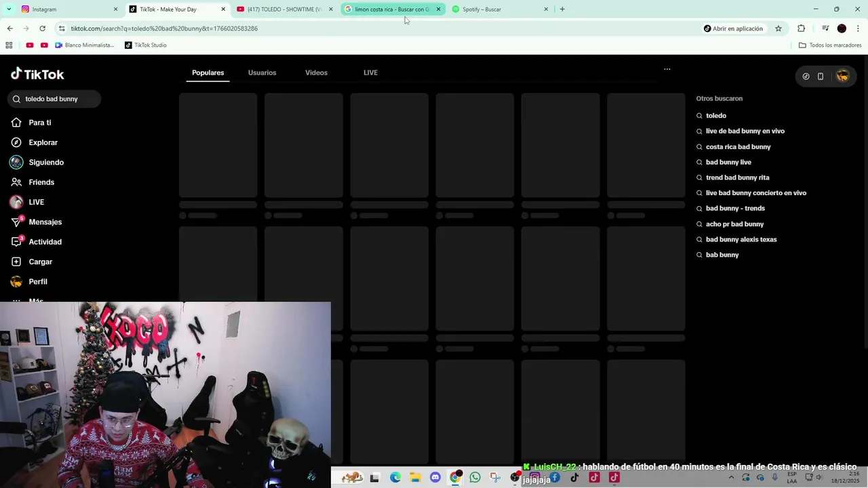The width and height of the screenshot is (868, 488).
Task: Close the Spotify – Buscar tab
Action: pyautogui.click(x=546, y=9)
